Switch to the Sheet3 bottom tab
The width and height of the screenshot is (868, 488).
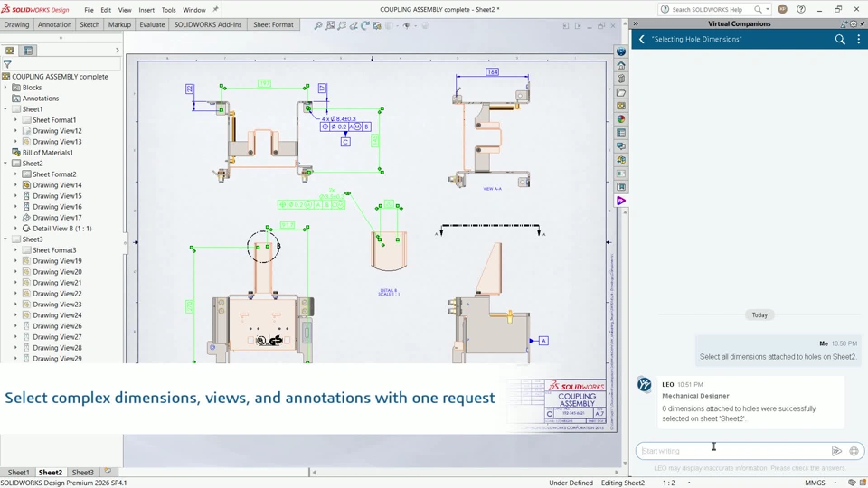coord(82,473)
